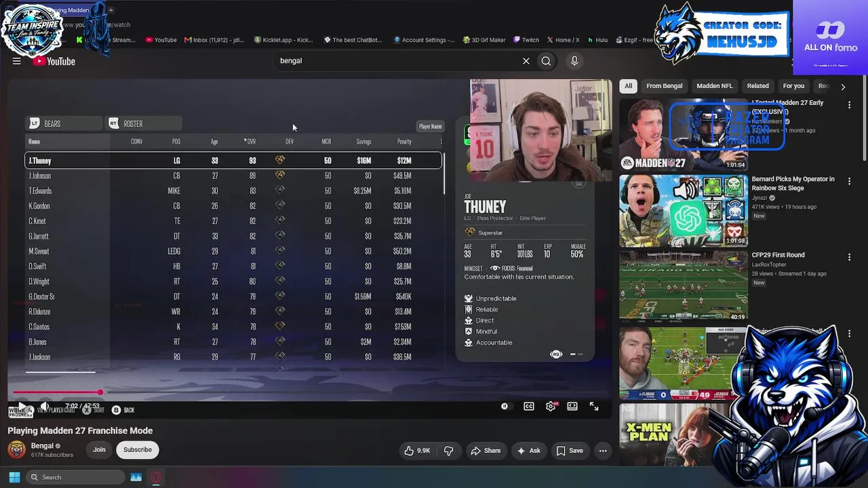Select the Madden NFL chip
This screenshot has height=488, width=868.
click(x=715, y=86)
